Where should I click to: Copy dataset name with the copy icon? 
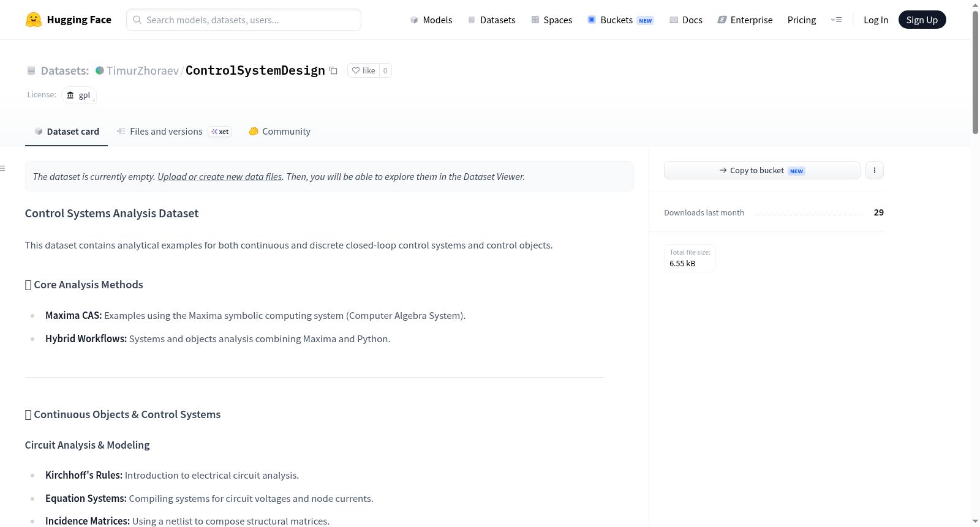pyautogui.click(x=333, y=70)
